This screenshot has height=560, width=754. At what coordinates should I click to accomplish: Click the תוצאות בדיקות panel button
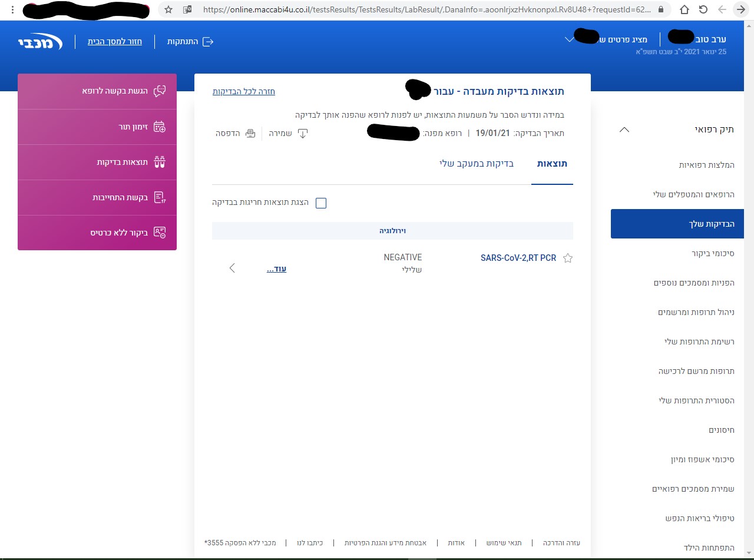[97, 162]
